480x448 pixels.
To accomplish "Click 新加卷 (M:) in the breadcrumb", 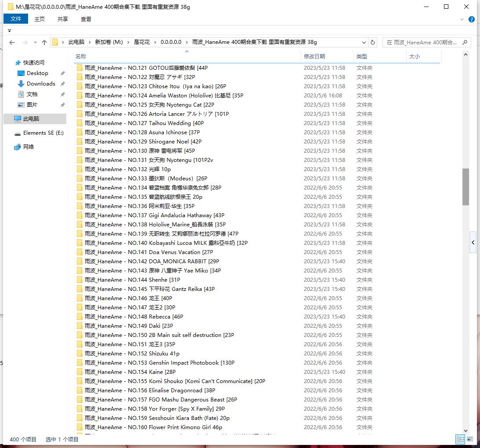I will 108,42.
